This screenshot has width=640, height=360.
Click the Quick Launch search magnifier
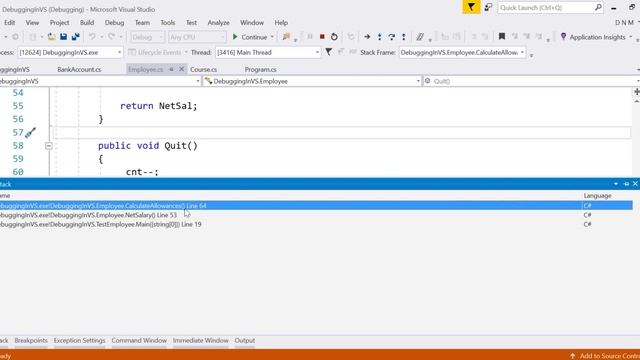pos(598,7)
